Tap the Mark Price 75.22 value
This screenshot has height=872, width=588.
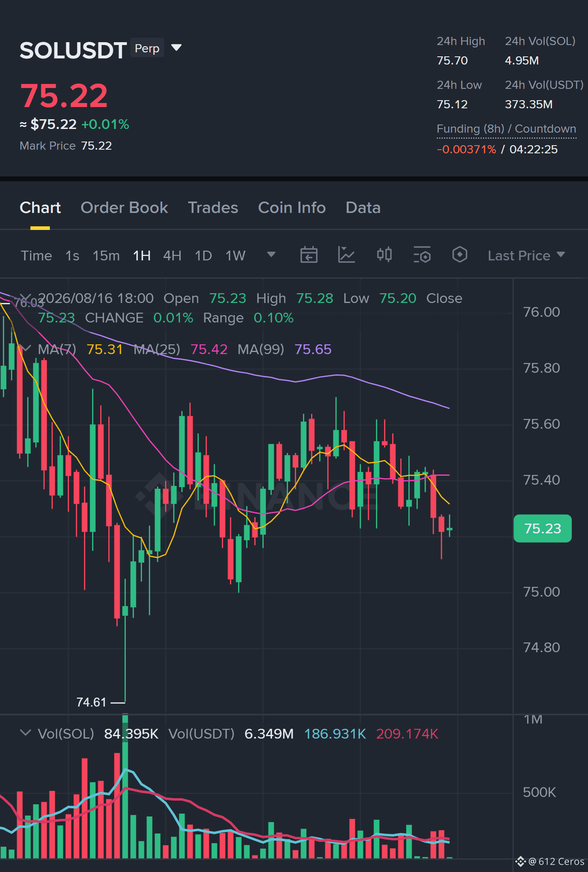(x=97, y=146)
